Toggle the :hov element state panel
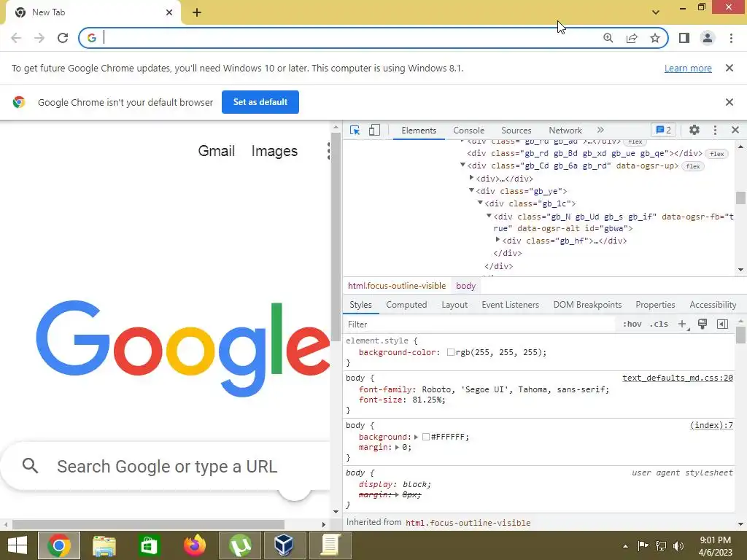This screenshot has width=747, height=560. 632,324
